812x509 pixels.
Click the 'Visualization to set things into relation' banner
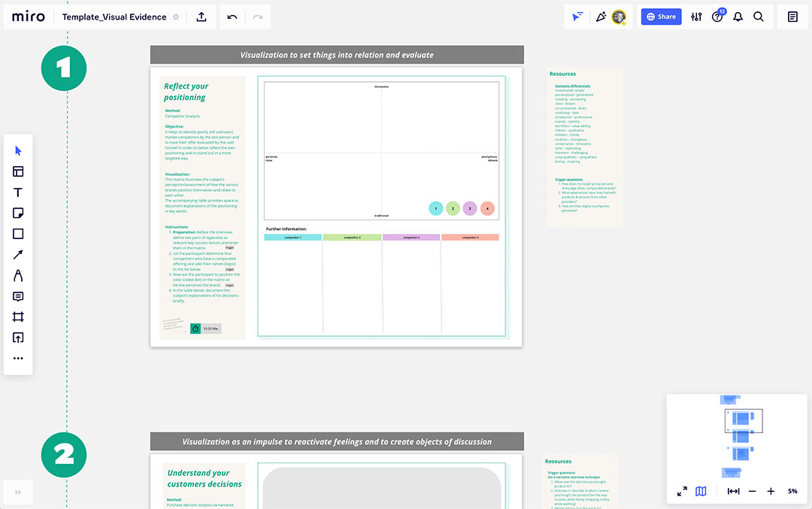[x=337, y=55]
